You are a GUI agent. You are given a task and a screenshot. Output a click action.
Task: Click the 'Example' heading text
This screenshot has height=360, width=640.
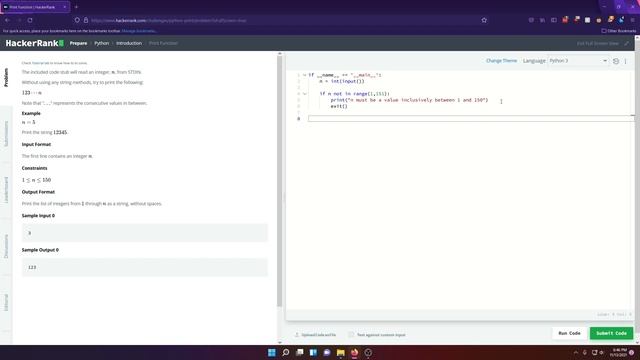[31, 113]
